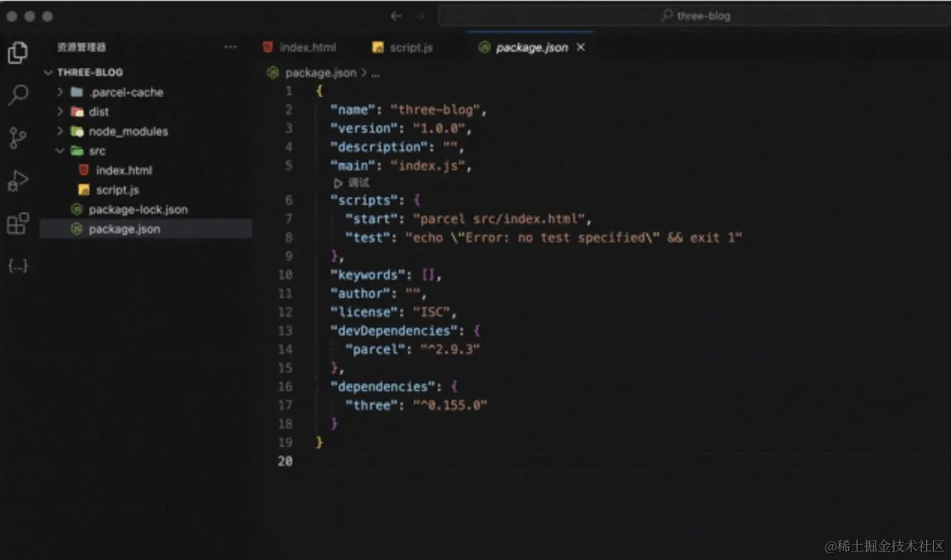951x560 pixels.
Task: Click the three-blog command center search box
Action: [694, 16]
